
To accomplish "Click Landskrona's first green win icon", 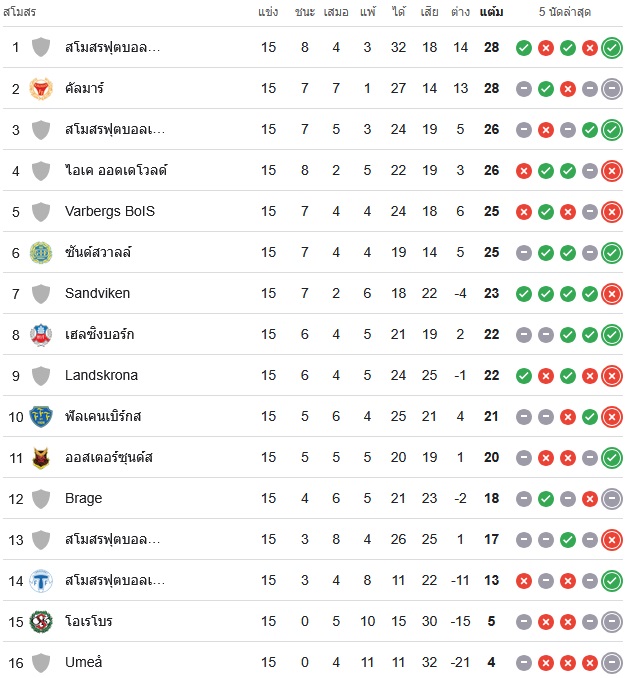I will pos(524,376).
